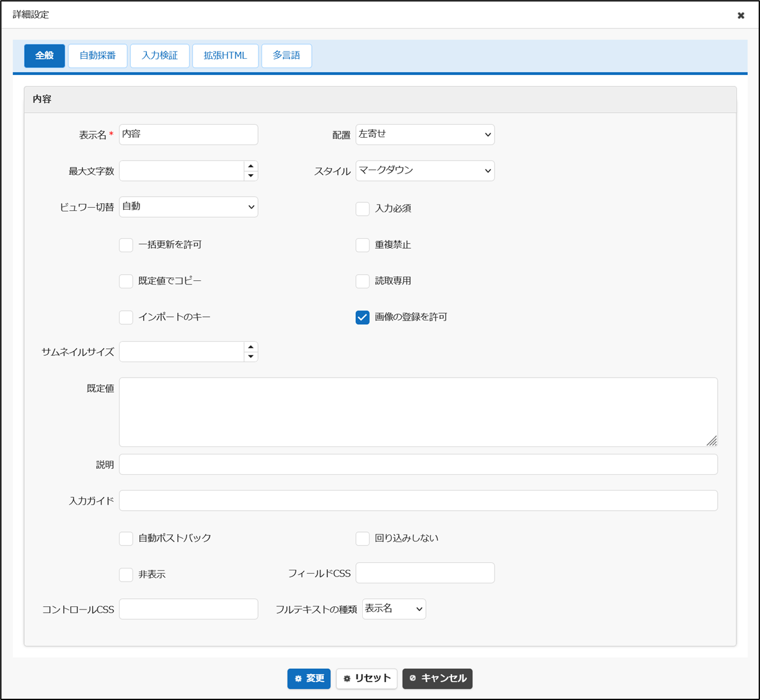
Task: Click the キャンセル button
Action: (x=438, y=678)
